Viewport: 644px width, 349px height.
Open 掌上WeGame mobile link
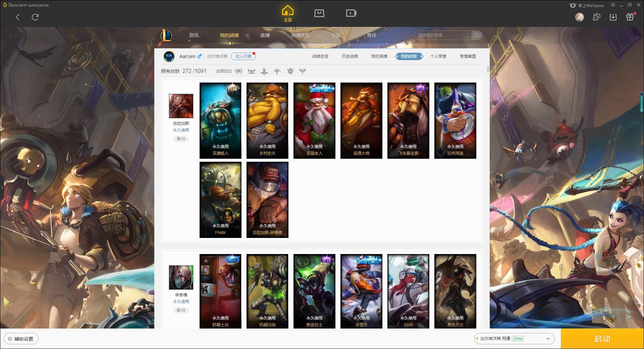coord(587,5)
